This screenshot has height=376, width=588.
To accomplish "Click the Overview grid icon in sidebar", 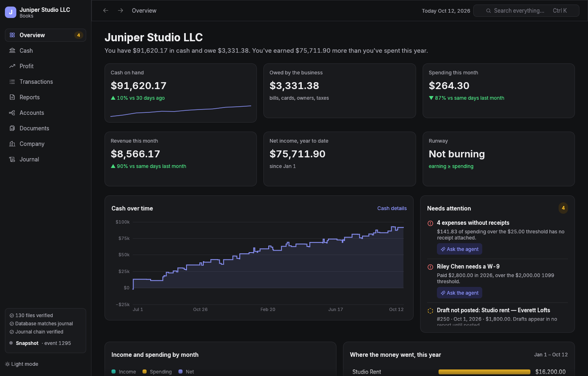I will click(12, 35).
